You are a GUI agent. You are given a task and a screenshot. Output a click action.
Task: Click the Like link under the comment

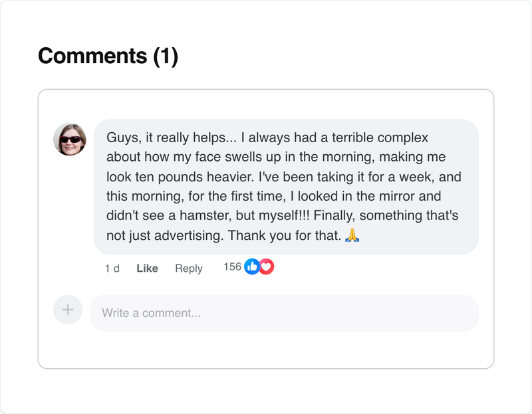[x=146, y=268]
